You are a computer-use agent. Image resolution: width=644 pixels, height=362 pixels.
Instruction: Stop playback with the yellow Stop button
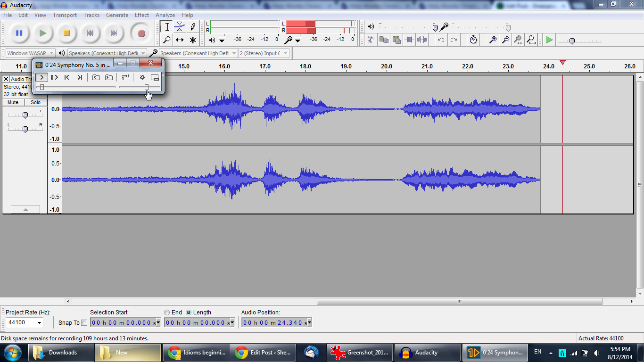tap(66, 33)
